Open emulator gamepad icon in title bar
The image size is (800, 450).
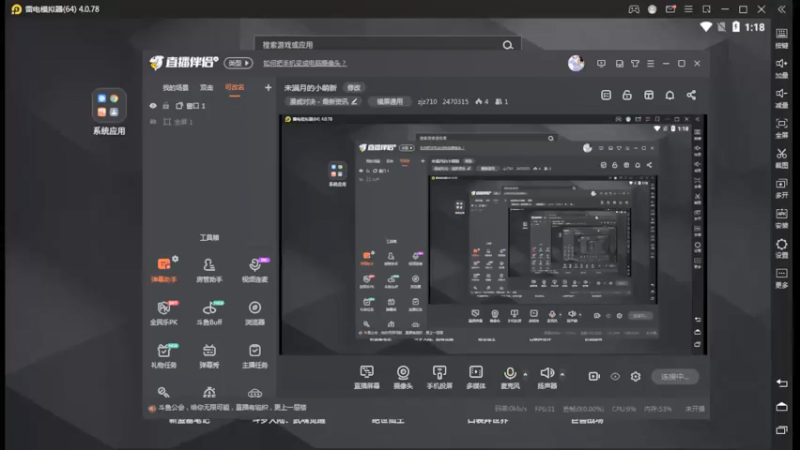(634, 9)
